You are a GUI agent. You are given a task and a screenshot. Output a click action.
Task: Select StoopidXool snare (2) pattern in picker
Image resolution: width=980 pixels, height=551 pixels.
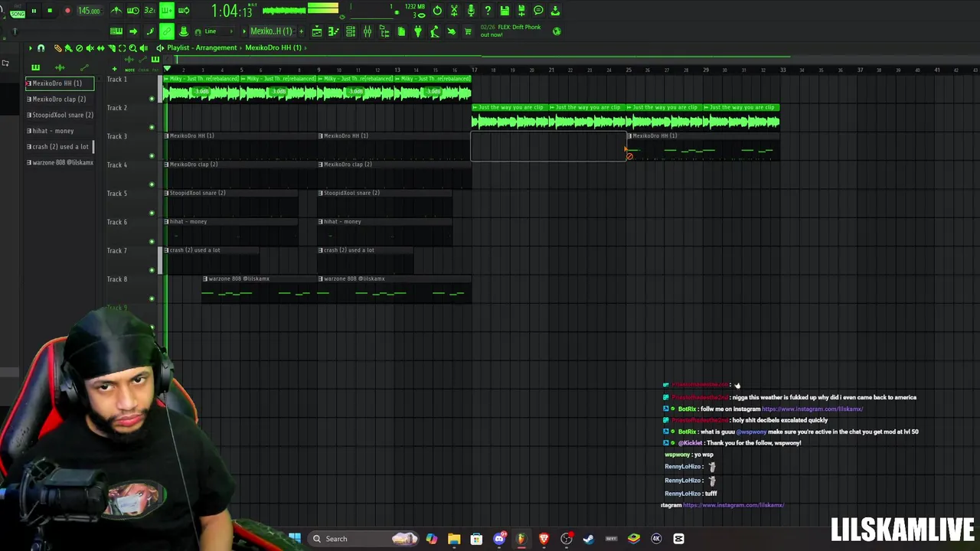pos(60,115)
